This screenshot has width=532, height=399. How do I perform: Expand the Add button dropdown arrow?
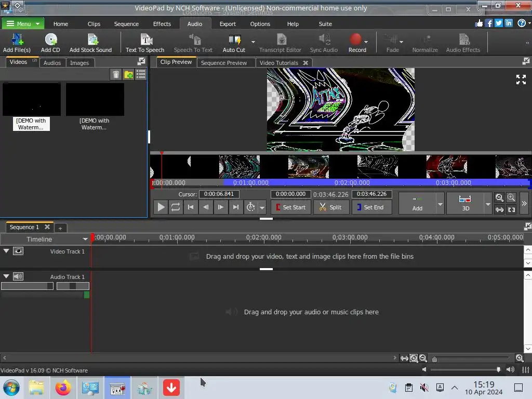pos(440,204)
